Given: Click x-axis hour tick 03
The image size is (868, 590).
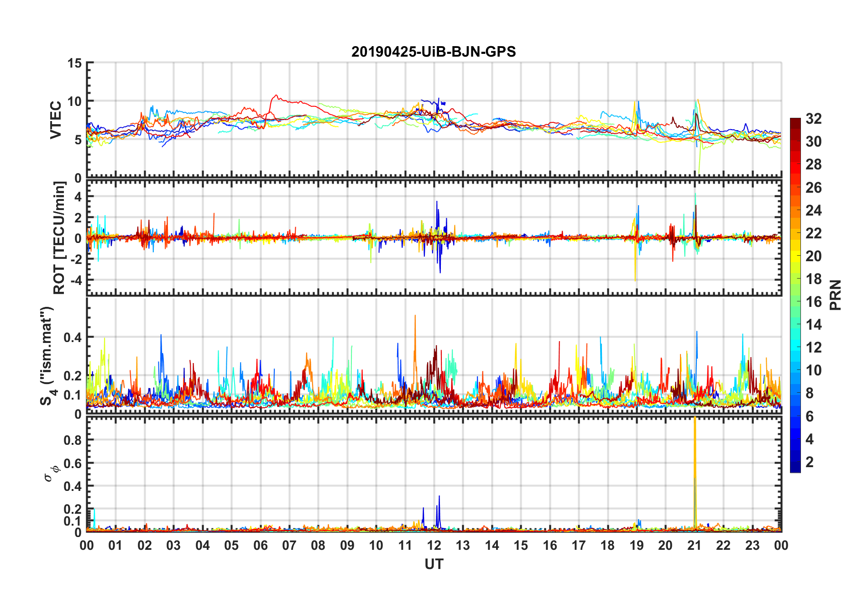Looking at the screenshot, I should tap(173, 545).
